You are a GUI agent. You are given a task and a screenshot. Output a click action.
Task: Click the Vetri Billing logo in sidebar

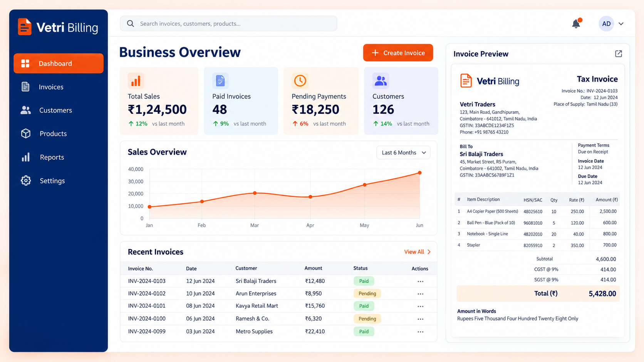point(58,27)
